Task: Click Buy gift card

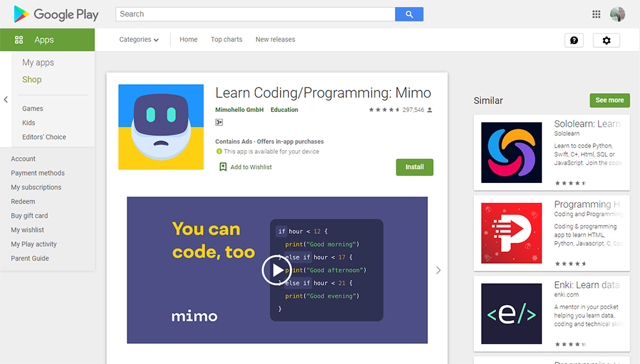Action: tap(29, 216)
